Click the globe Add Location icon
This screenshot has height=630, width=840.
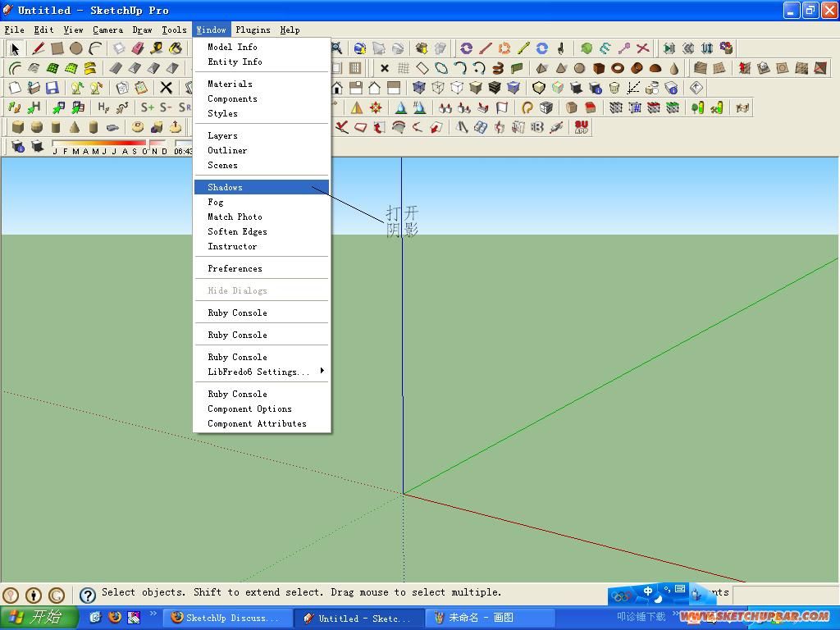(360, 48)
